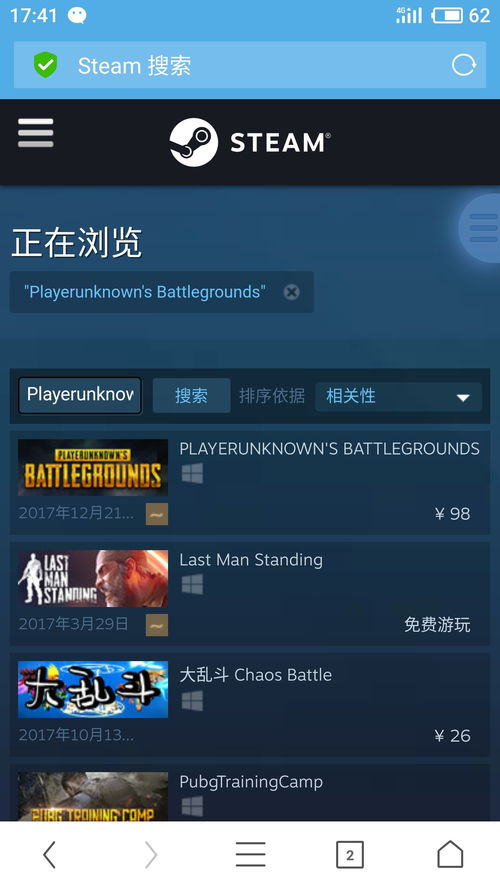Click the dropdown arrow beside 相关性
This screenshot has width=500, height=888.
click(463, 398)
